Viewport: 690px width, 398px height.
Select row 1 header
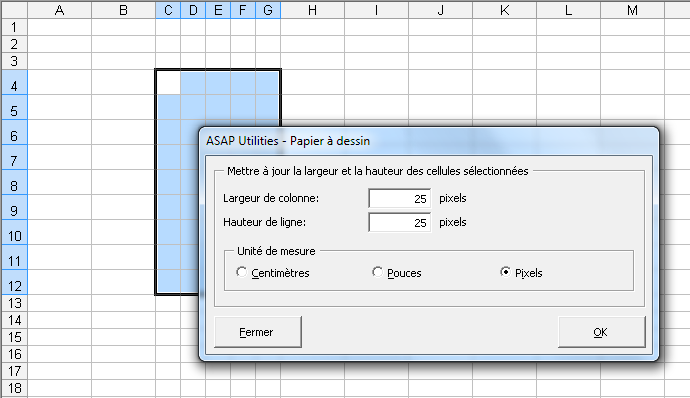point(15,27)
